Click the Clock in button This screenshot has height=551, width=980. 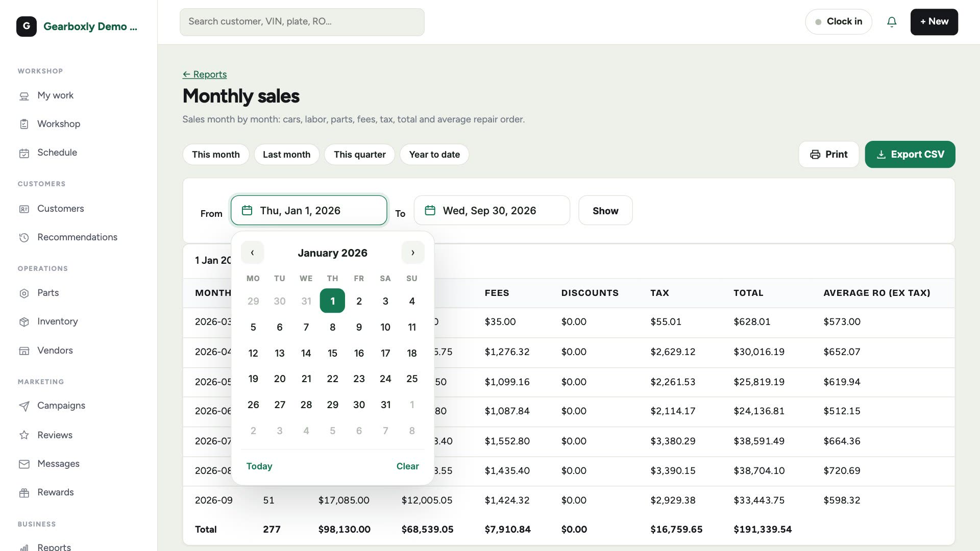pyautogui.click(x=839, y=22)
